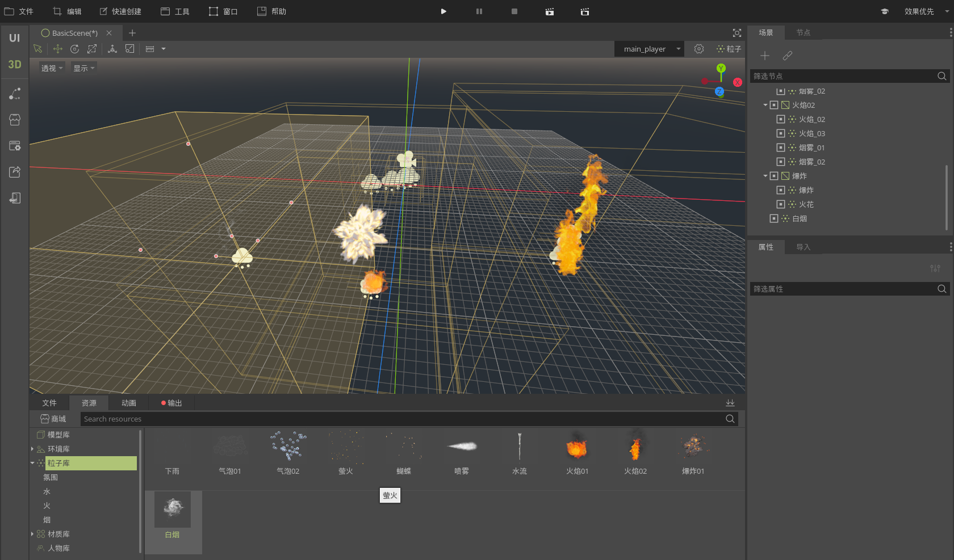Open the store icon in left sidebar
The width and height of the screenshot is (954, 560).
(15, 120)
